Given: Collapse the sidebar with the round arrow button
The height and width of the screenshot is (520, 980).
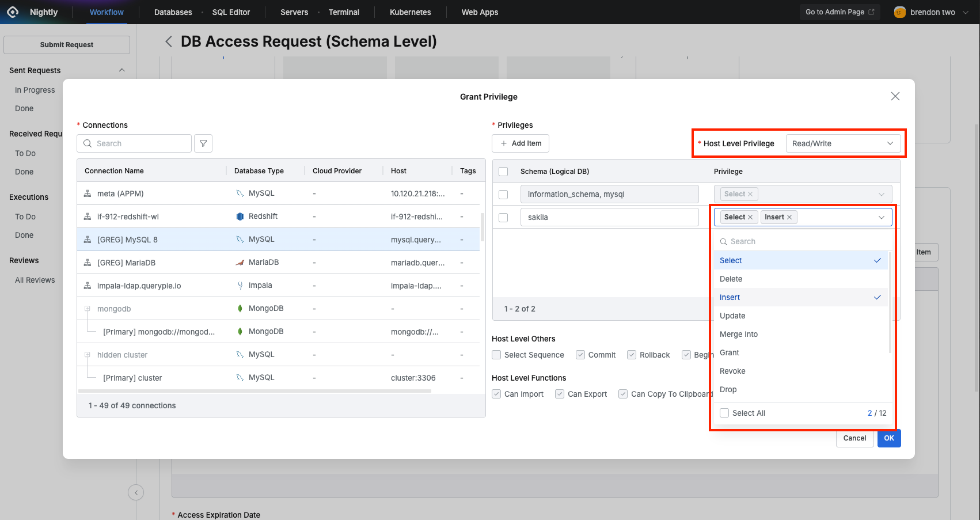Looking at the screenshot, I should coord(136,492).
